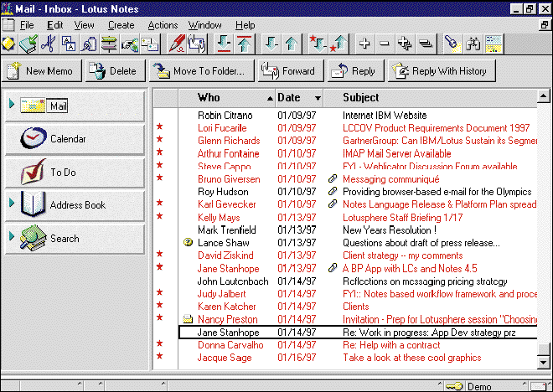Open the Actions menu
The image size is (553, 392).
[x=163, y=25]
